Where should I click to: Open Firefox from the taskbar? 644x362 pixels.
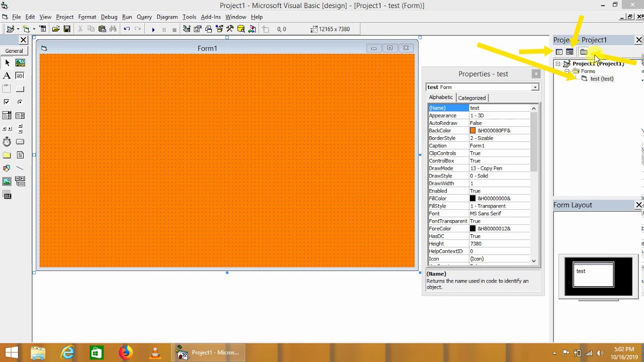pyautogui.click(x=125, y=352)
